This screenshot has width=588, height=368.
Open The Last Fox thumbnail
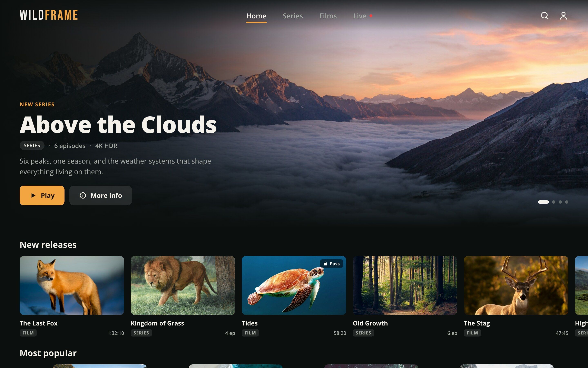(72, 285)
